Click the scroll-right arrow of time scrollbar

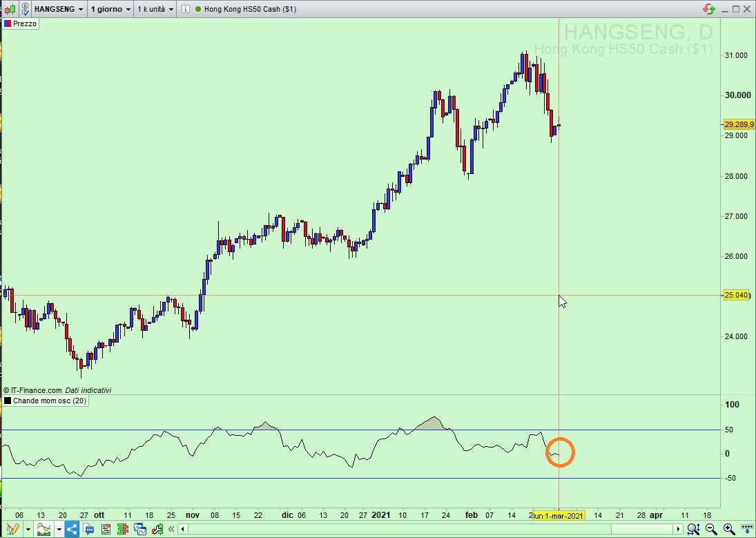coord(679,529)
